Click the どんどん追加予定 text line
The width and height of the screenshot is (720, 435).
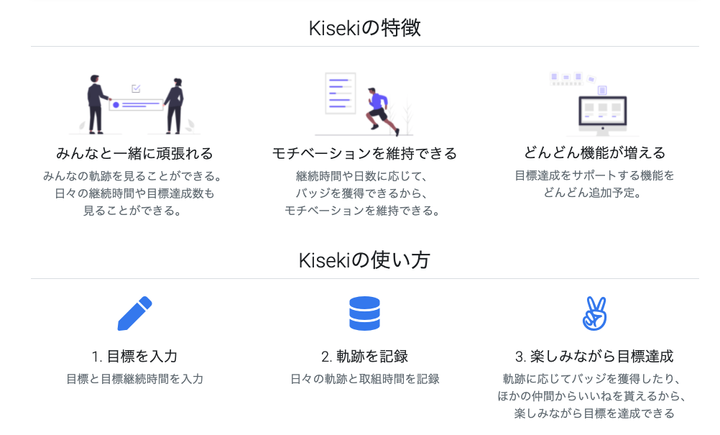click(x=594, y=193)
